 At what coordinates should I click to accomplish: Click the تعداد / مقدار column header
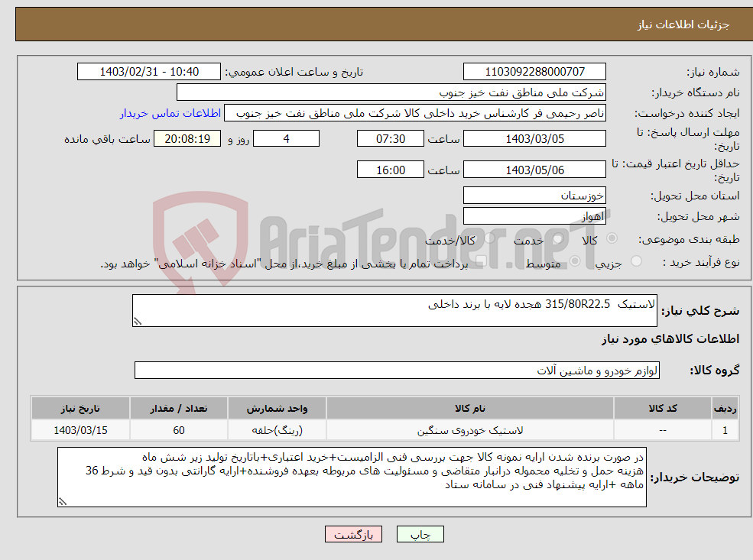(179, 409)
